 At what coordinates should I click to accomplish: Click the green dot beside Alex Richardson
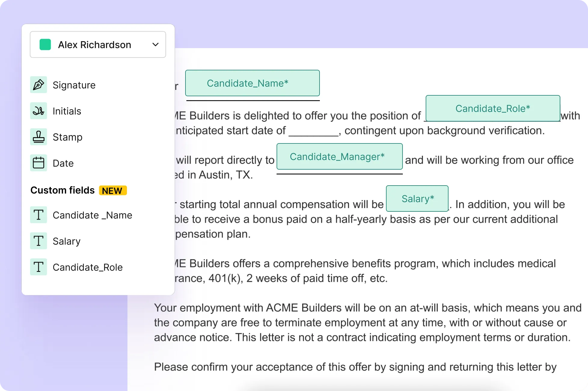[x=45, y=44]
